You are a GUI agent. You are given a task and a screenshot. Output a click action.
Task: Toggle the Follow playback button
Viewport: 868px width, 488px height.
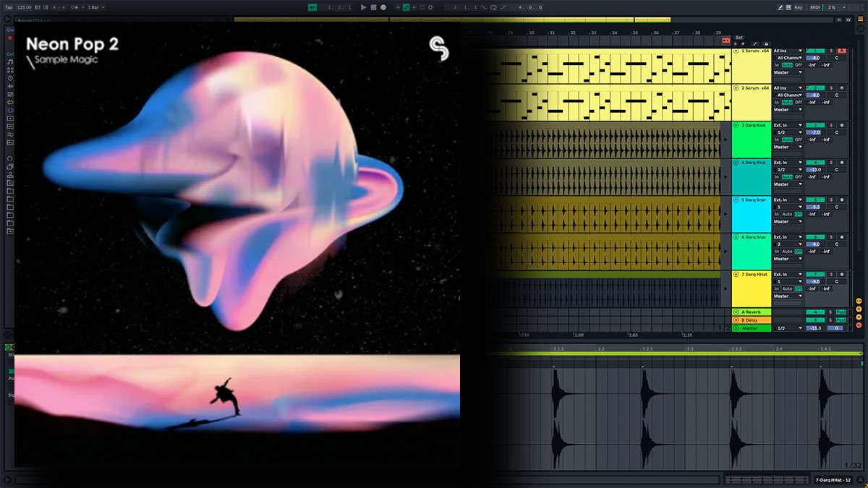[312, 7]
